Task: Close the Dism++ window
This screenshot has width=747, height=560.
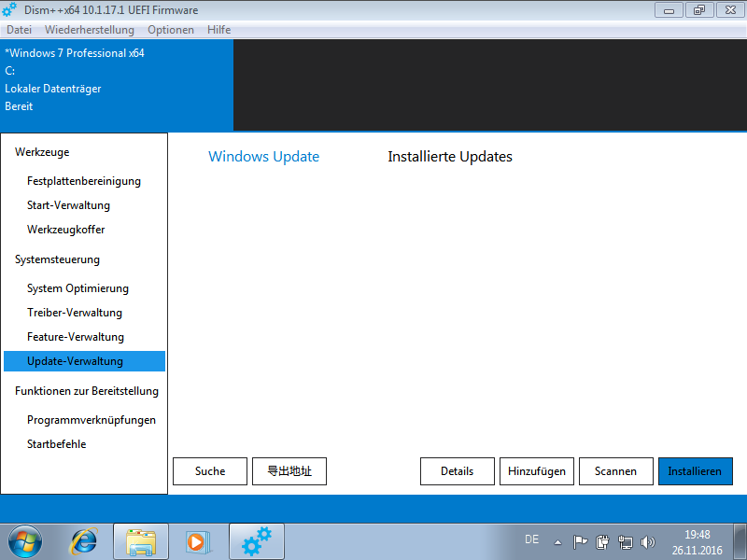Action: (x=730, y=10)
